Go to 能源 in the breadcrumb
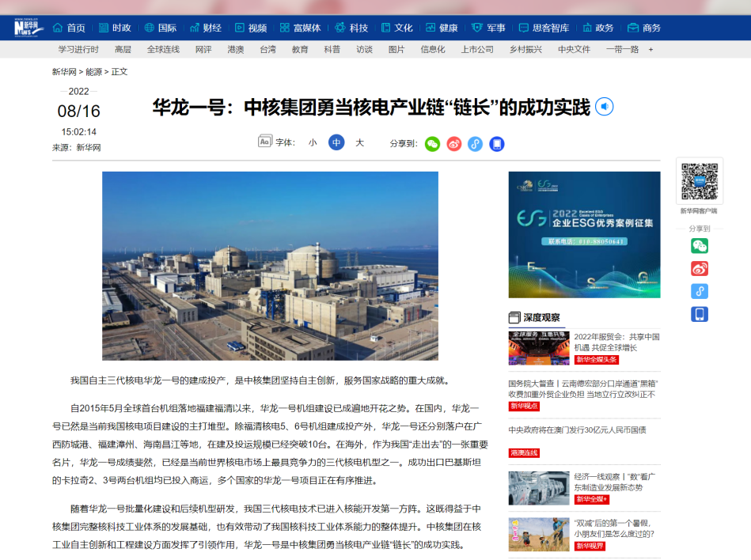Viewport: 751px width, 560px height. (93, 72)
